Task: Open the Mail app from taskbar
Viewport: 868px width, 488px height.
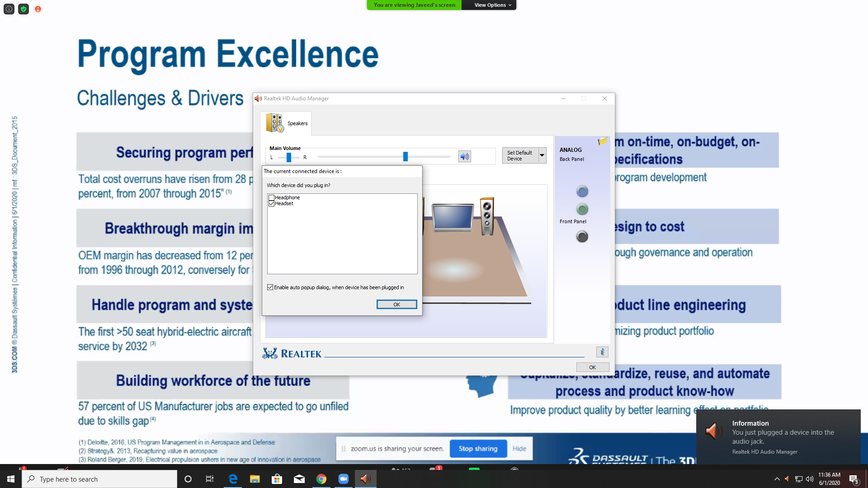Action: tap(299, 479)
